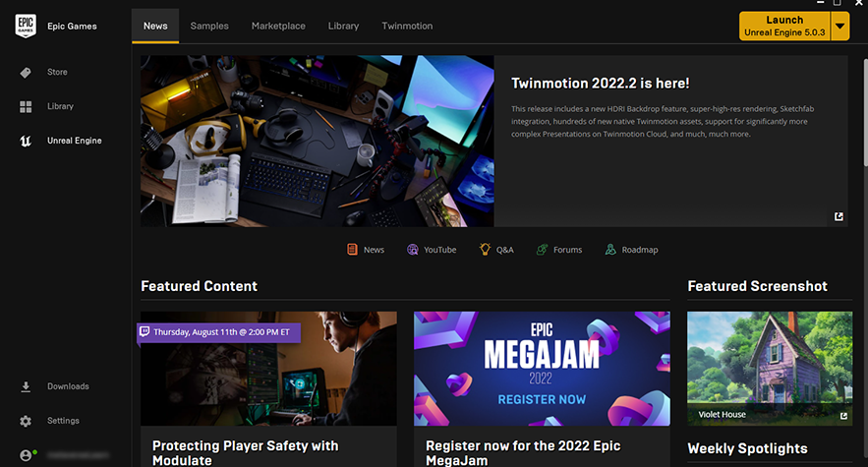868x467 pixels.
Task: Click the News document icon link
Action: click(352, 250)
